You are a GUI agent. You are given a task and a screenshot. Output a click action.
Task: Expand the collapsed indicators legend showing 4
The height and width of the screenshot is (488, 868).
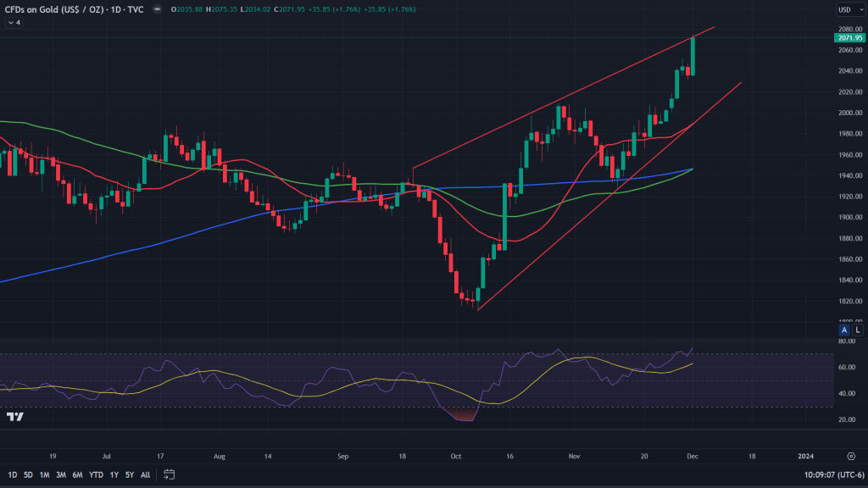click(14, 23)
